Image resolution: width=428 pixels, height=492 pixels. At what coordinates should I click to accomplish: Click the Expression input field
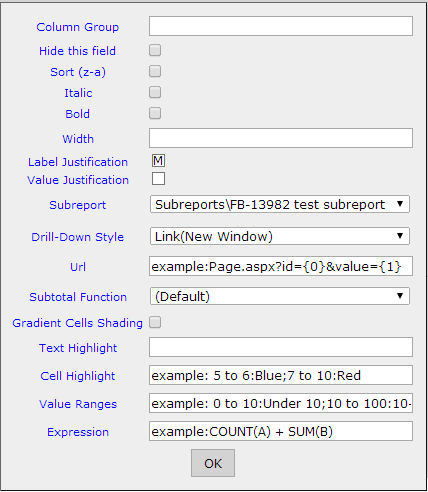(x=281, y=431)
